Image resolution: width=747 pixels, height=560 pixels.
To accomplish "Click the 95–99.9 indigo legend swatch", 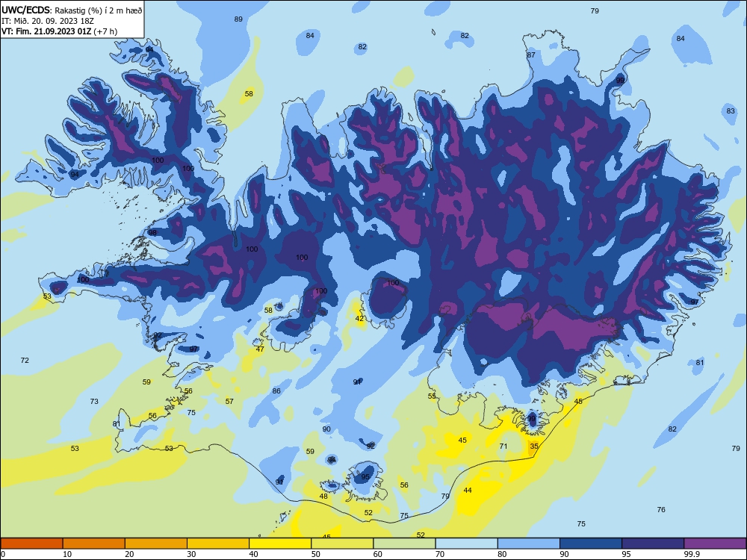I will [x=653, y=544].
